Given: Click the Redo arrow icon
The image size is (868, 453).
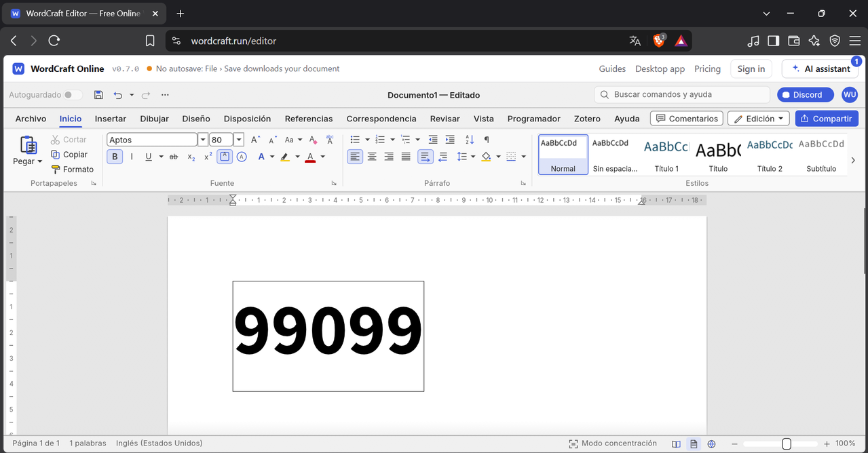Looking at the screenshot, I should [x=146, y=95].
